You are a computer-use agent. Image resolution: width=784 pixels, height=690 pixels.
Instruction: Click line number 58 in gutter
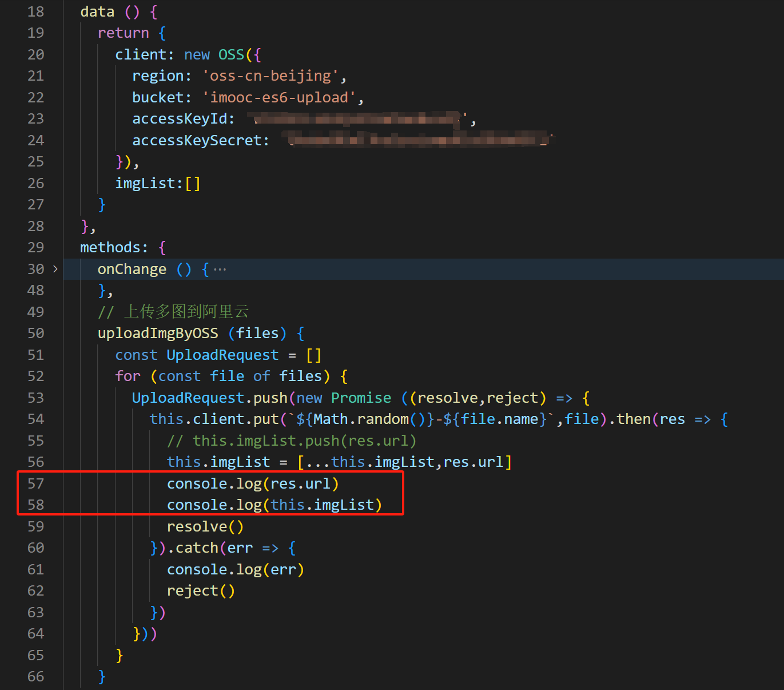[x=35, y=505]
